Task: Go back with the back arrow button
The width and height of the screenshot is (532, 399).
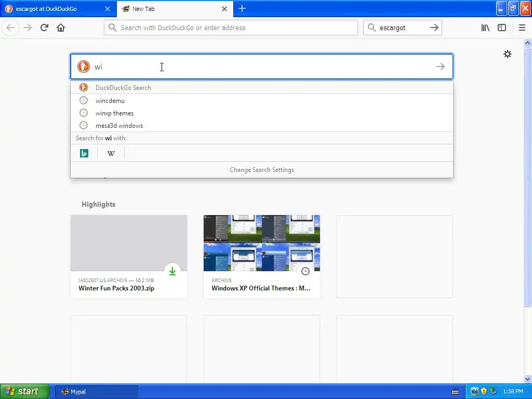Action: [x=10, y=28]
